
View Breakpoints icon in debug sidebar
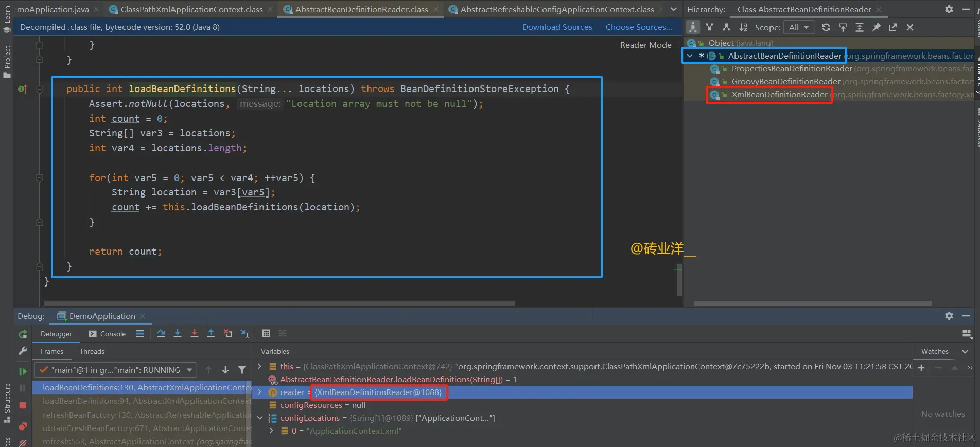tap(23, 426)
